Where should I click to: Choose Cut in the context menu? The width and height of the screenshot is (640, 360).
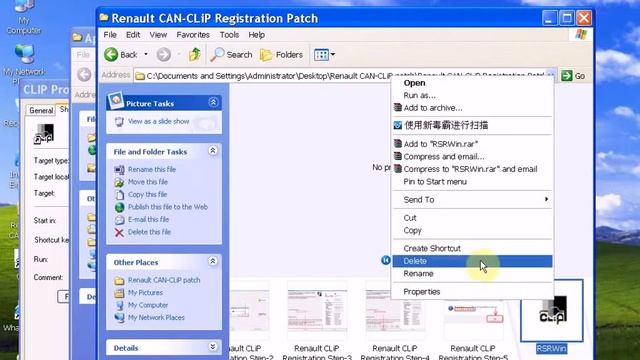click(472, 218)
